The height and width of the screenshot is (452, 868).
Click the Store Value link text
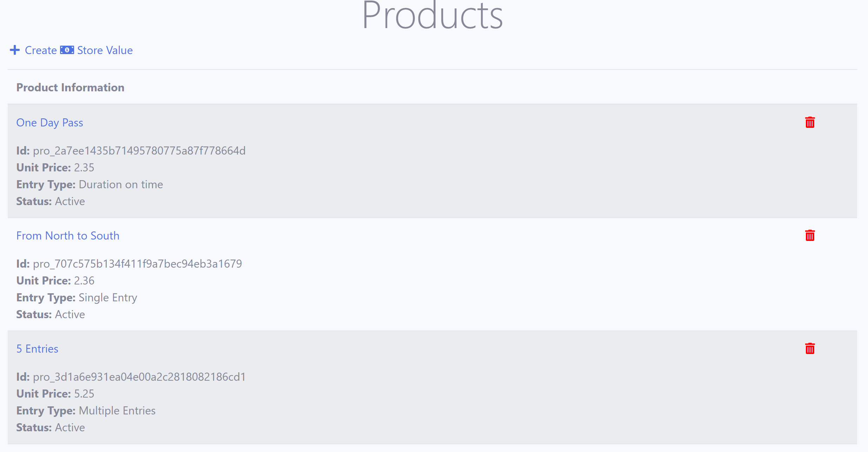point(105,50)
